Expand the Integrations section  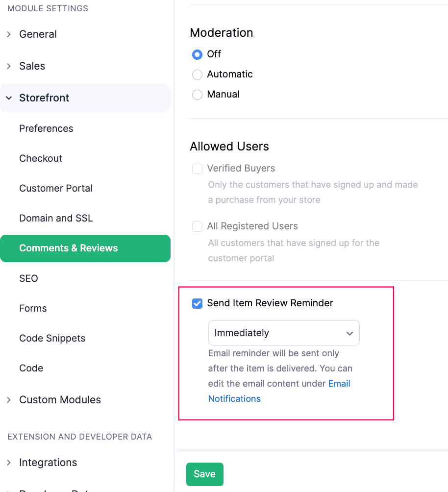click(x=9, y=463)
